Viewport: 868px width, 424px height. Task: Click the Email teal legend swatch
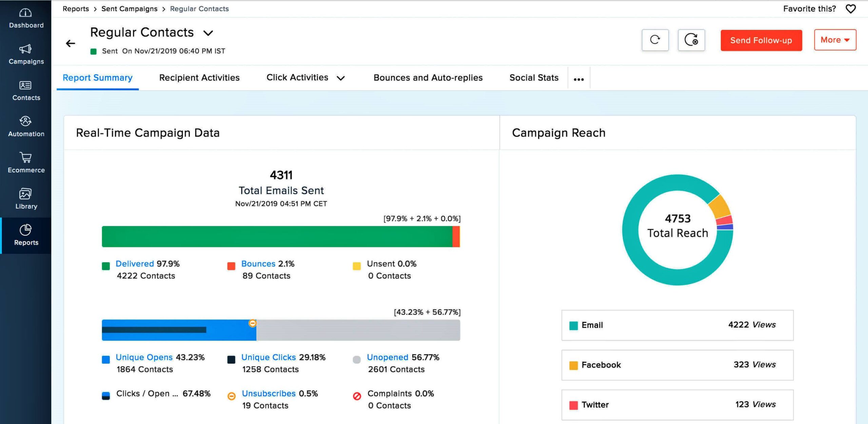coord(574,326)
